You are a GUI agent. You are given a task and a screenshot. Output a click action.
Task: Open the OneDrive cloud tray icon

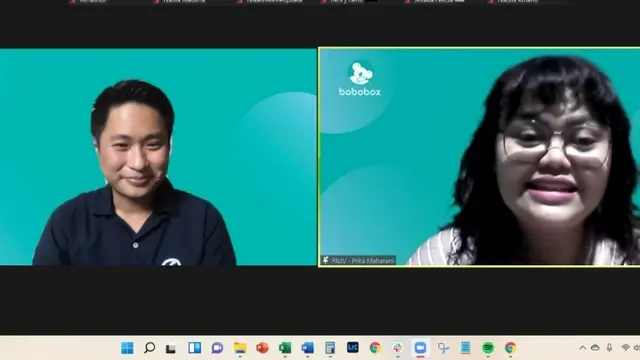point(595,348)
